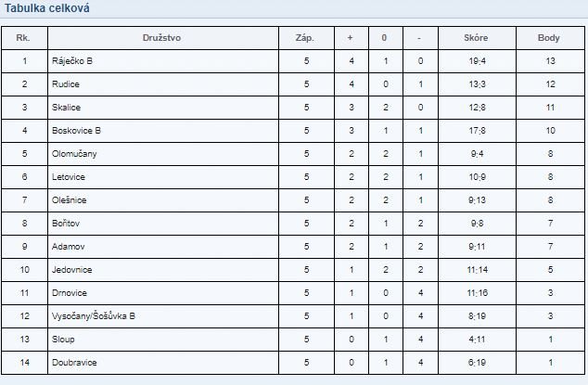Viewport: 588px width, 385px height.
Task: Click the Rk. column header
Action: click(23, 38)
